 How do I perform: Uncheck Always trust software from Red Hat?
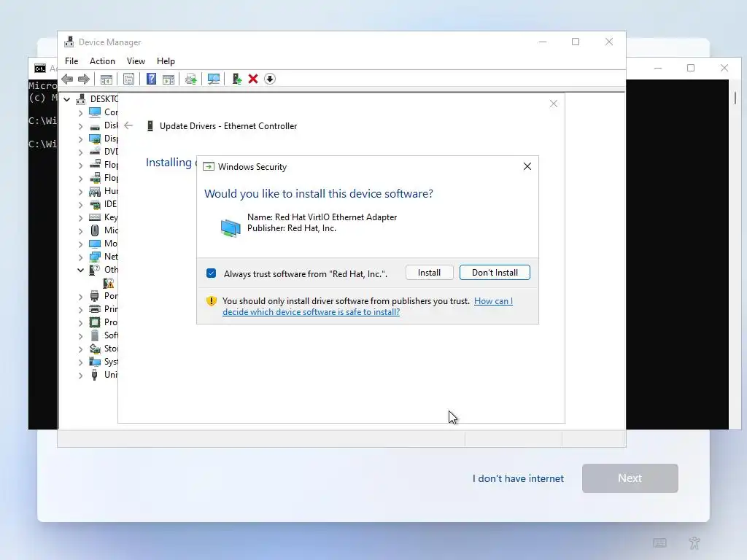point(211,273)
